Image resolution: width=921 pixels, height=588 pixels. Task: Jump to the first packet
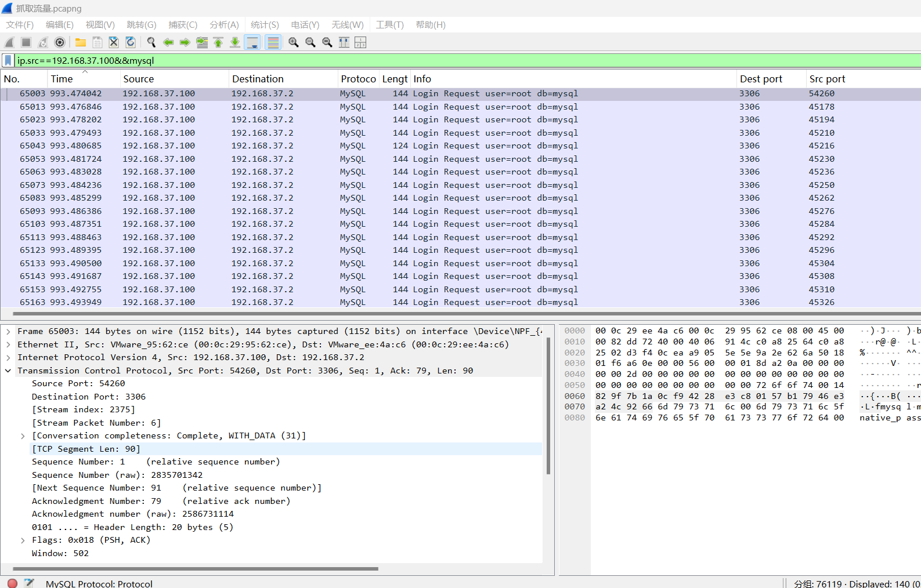(x=218, y=42)
